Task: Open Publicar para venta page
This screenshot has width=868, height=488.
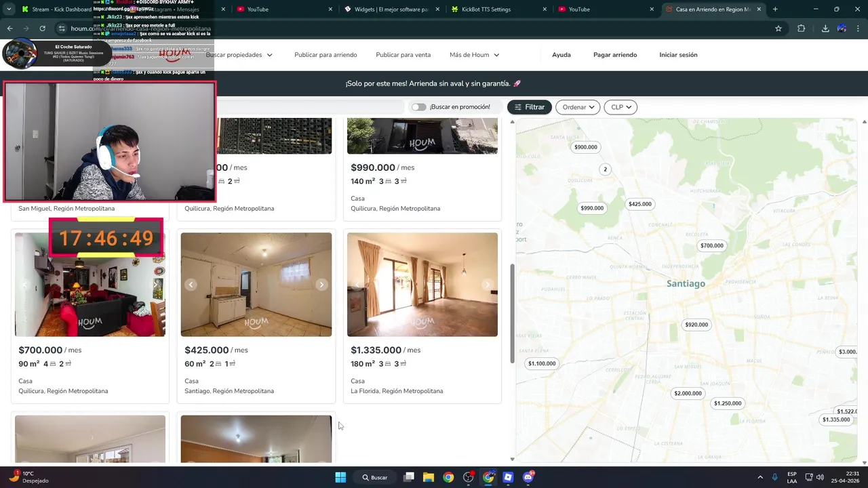Action: point(403,55)
